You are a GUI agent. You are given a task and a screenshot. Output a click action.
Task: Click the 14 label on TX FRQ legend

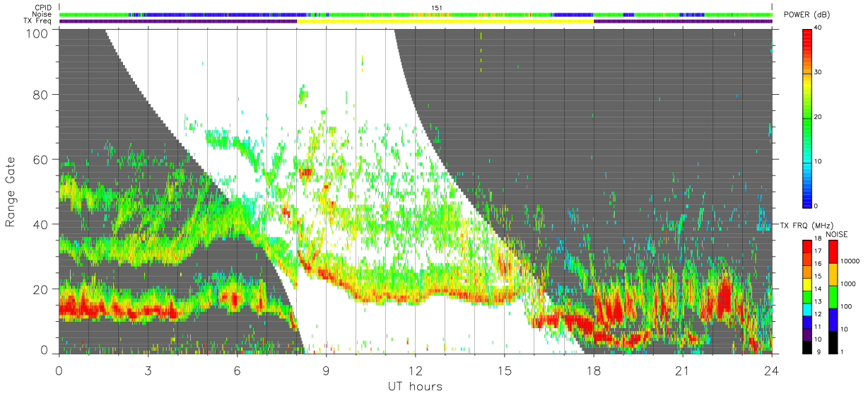coord(819,289)
